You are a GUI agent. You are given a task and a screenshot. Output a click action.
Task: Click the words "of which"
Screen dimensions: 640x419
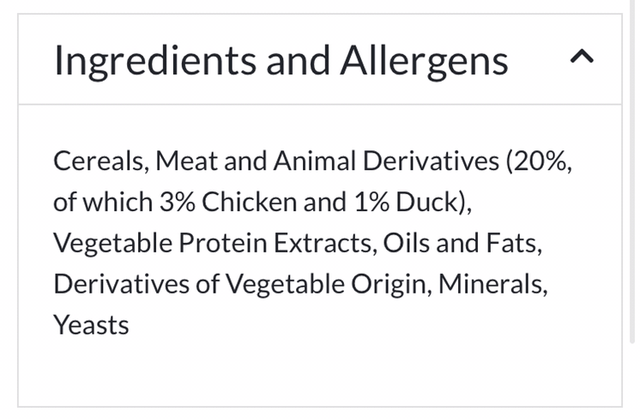[102, 202]
